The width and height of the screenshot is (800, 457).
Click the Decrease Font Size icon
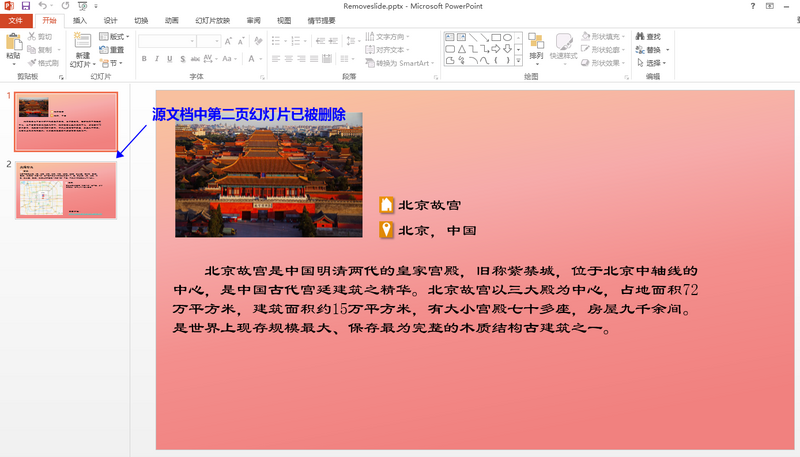coord(241,41)
